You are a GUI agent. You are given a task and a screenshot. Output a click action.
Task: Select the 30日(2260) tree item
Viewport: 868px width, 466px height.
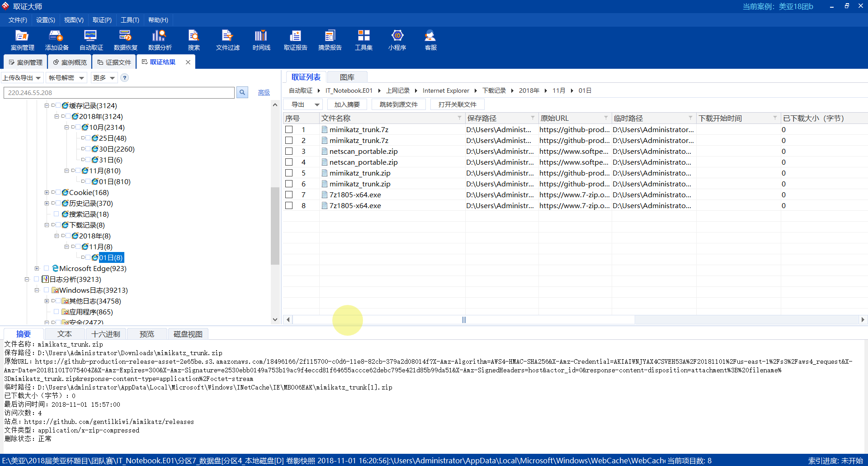pos(117,149)
